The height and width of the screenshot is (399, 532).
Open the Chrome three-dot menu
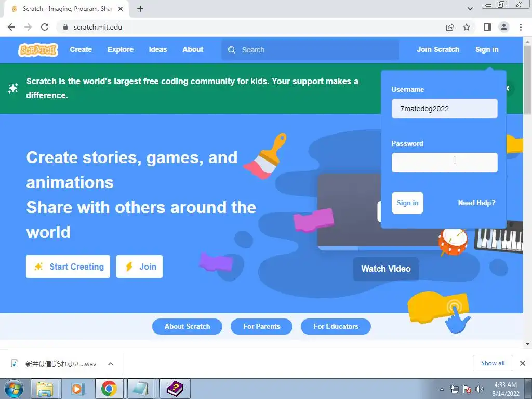(521, 27)
